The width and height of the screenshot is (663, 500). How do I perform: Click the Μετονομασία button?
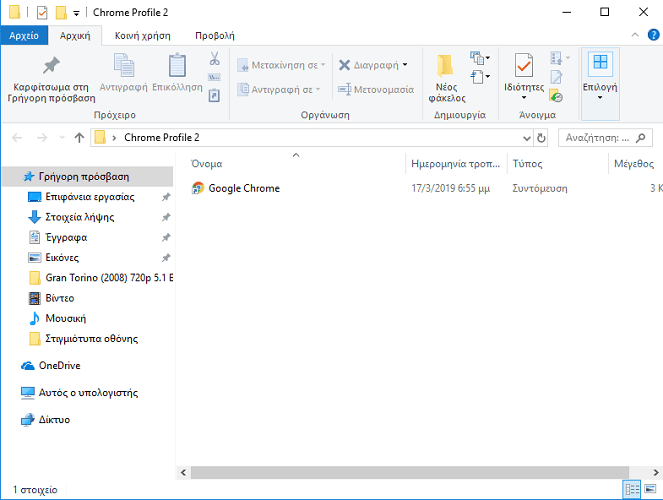point(375,90)
